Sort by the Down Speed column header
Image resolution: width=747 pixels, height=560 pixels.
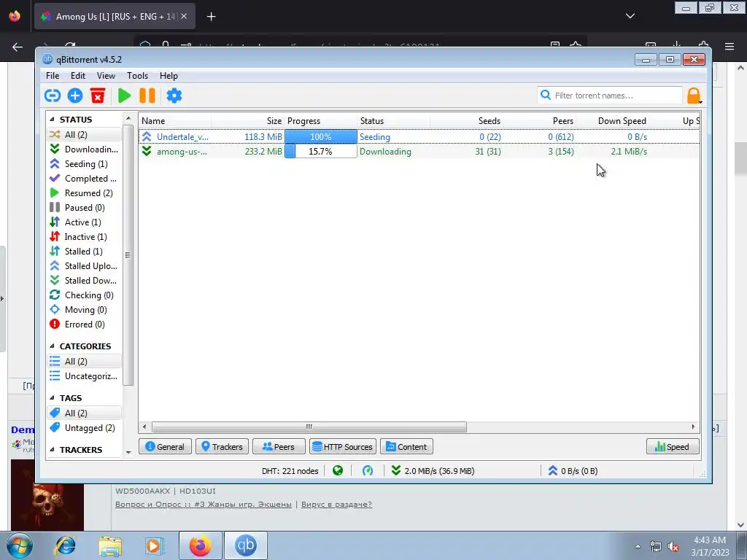pyautogui.click(x=613, y=121)
